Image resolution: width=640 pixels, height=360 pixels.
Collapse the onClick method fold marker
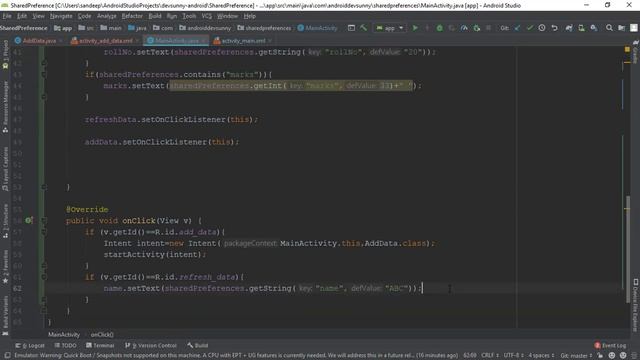[44, 220]
